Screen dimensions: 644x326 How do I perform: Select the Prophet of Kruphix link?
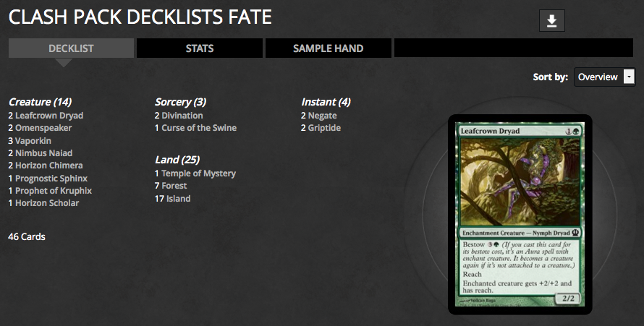click(54, 191)
